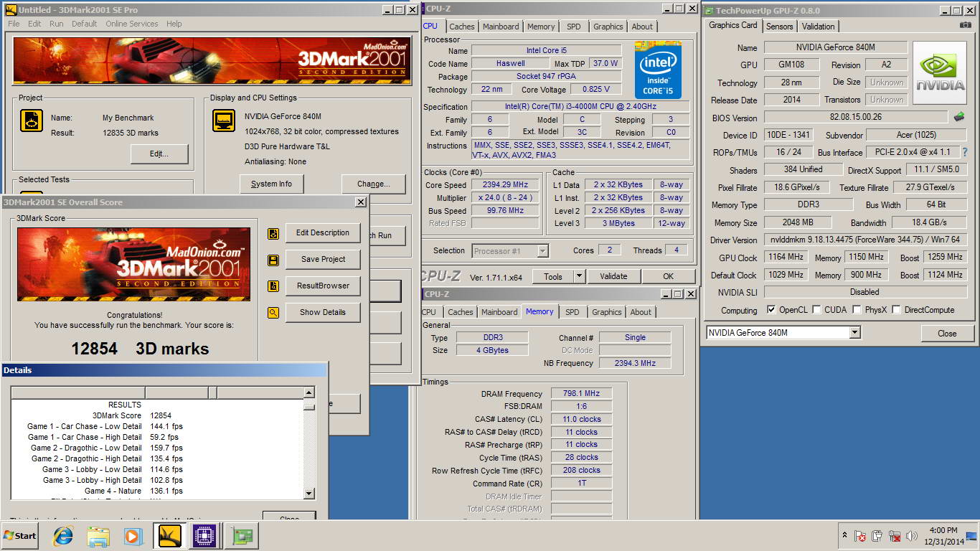Select the Game 1 - Car Chase - Low Detail row
The height and width of the screenshot is (551, 980).
click(158, 426)
